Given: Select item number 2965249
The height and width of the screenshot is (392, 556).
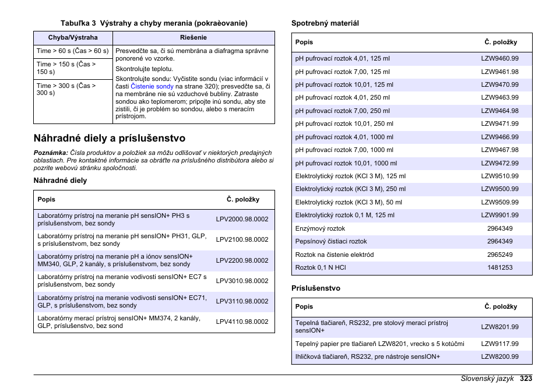Looking at the screenshot, I should [500, 255].
